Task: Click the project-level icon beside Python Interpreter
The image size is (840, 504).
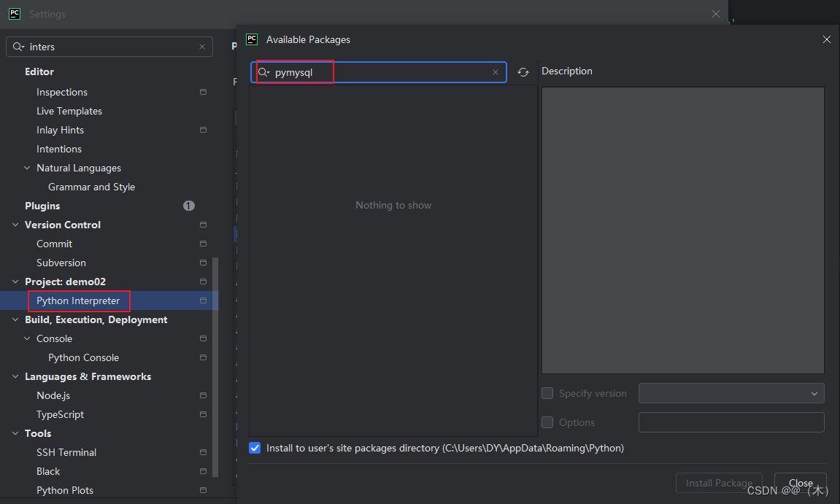Action: point(203,301)
